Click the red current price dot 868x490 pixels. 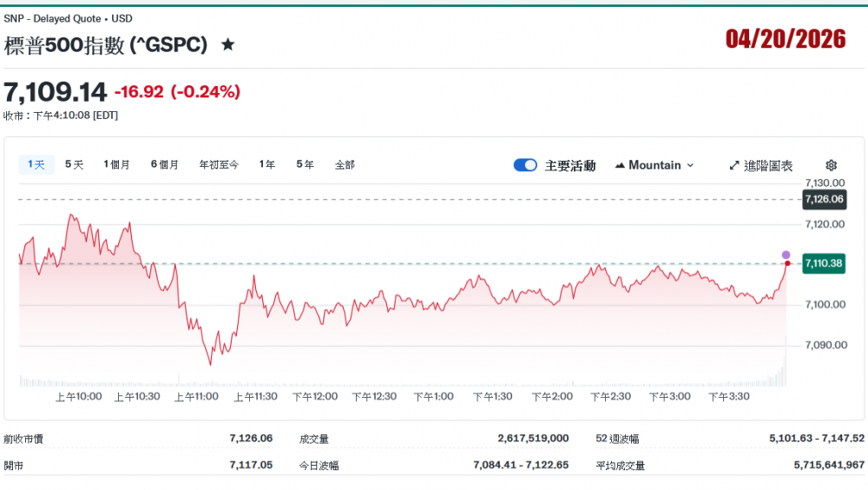tap(787, 263)
